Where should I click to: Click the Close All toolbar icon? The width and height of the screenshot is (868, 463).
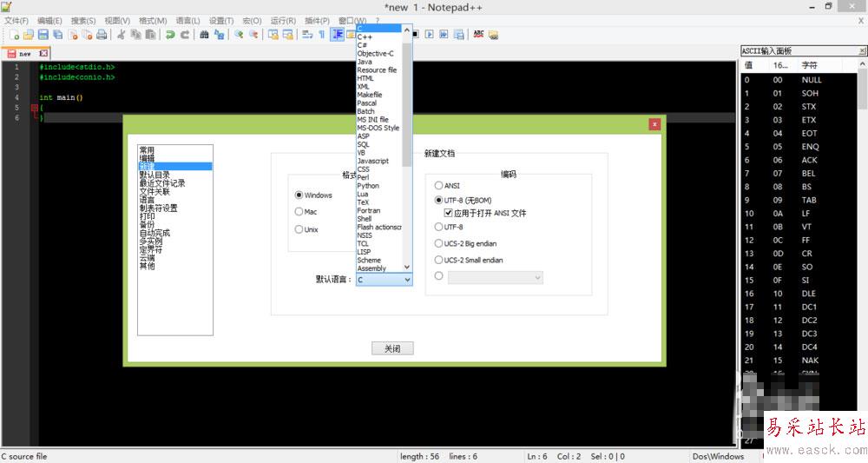pos(87,35)
